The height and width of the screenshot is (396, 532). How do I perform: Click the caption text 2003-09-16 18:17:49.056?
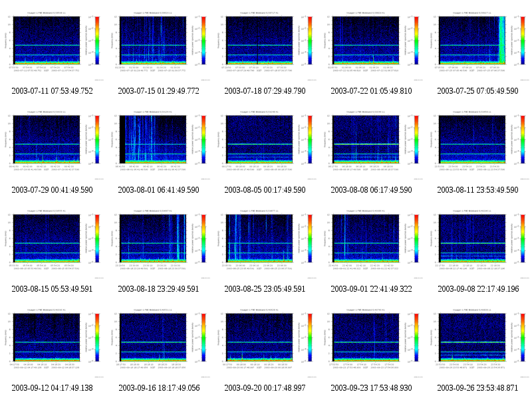pyautogui.click(x=159, y=388)
